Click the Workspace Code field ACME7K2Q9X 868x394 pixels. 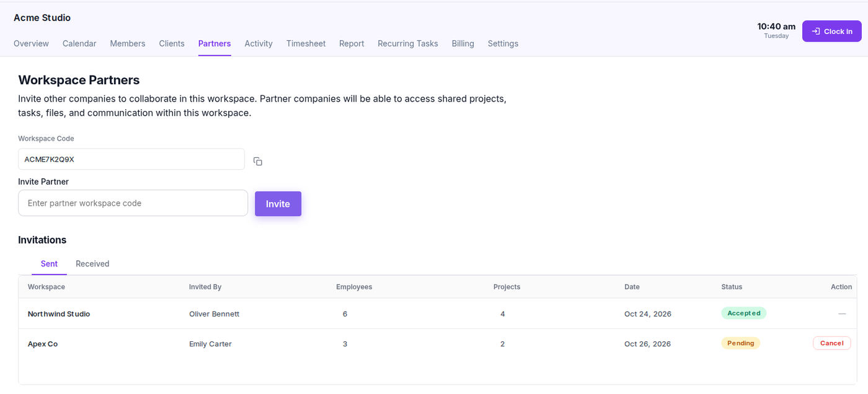tap(131, 159)
